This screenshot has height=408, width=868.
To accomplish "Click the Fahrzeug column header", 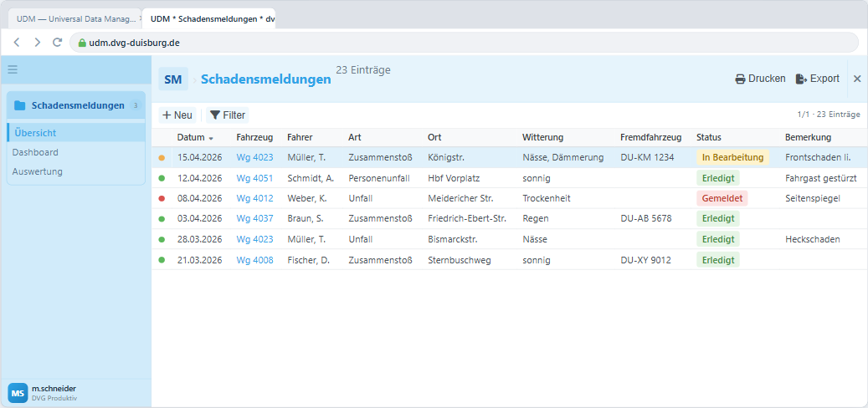I will [x=254, y=138].
